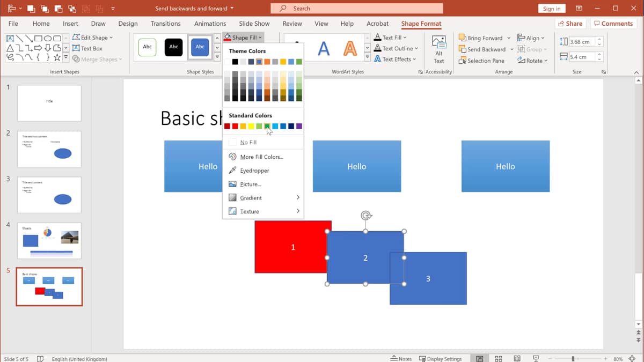Image resolution: width=644 pixels, height=362 pixels.
Task: Insert a Text Box from the ribbon
Action: [87, 48]
